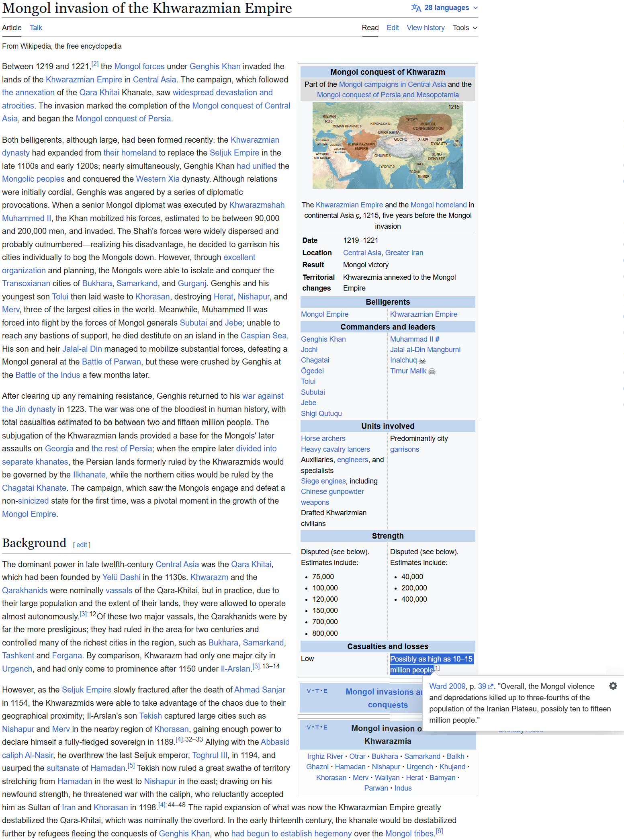Open 'Ahmad Sanjar' link
This screenshot has width=624, height=840.
(x=260, y=690)
